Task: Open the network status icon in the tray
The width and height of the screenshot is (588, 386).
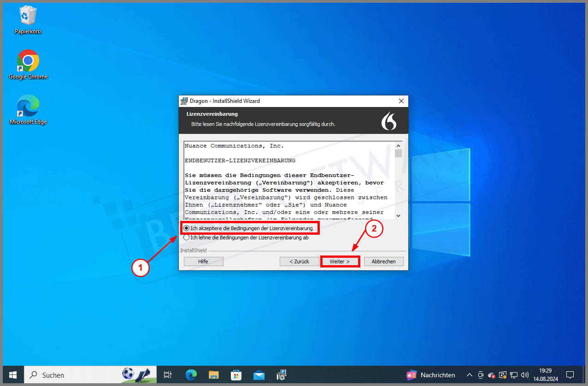Action: tap(514, 375)
